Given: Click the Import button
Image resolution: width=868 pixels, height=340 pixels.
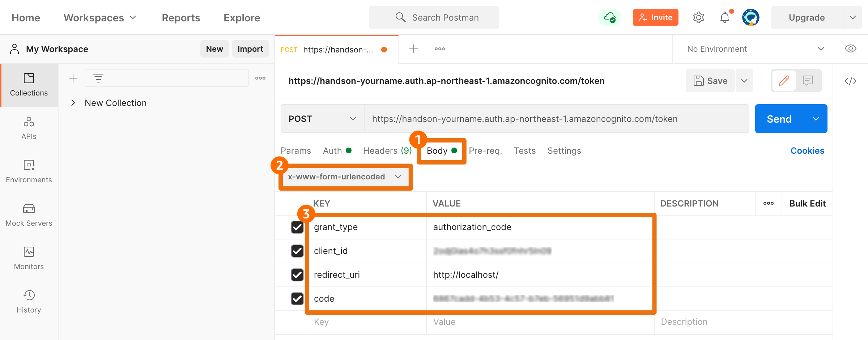Looking at the screenshot, I should click(250, 49).
